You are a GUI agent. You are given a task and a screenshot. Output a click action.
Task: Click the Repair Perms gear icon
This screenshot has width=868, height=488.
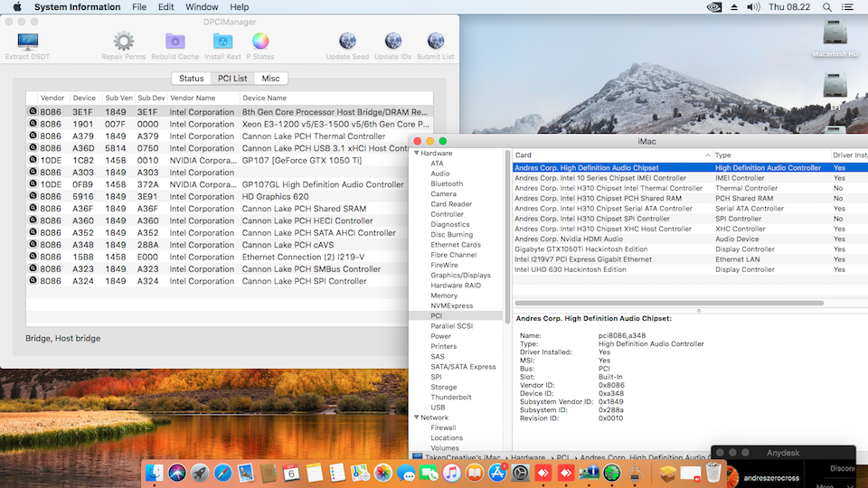click(x=123, y=42)
